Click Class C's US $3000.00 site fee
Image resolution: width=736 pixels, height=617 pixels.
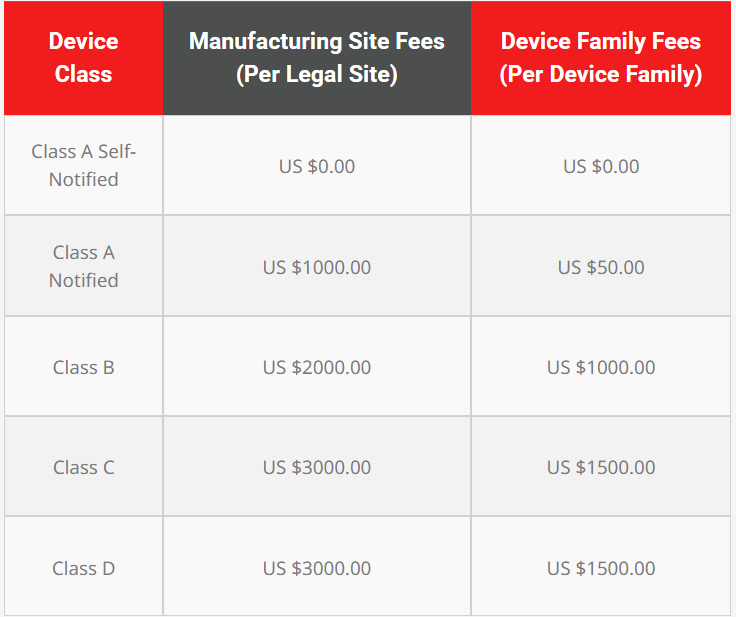point(317,467)
